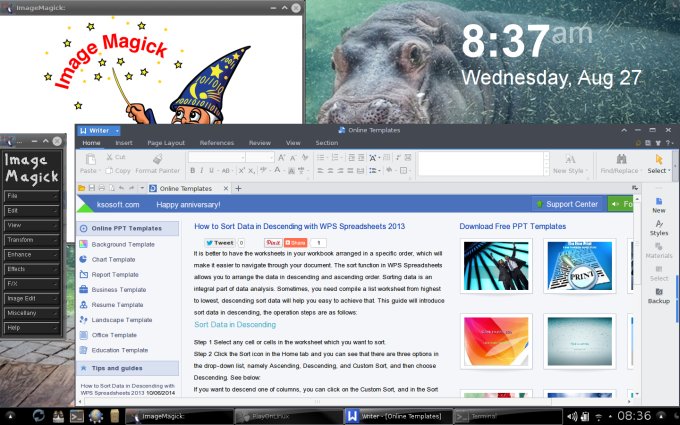Open the Background Template link
This screenshot has width=680, height=425.
(x=123, y=245)
